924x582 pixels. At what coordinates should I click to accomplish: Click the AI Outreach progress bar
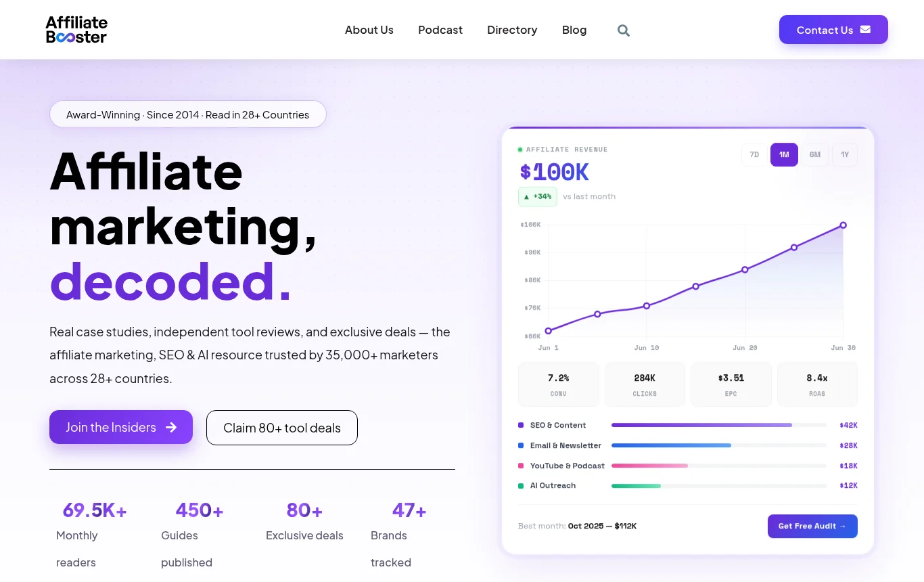(719, 485)
